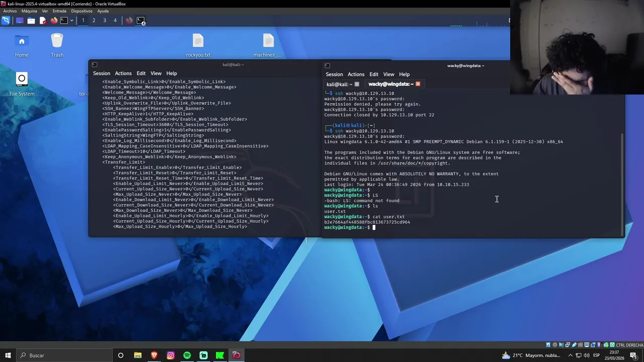Launch text editor icon in Kali panel
644x362 pixels.
click(43, 21)
